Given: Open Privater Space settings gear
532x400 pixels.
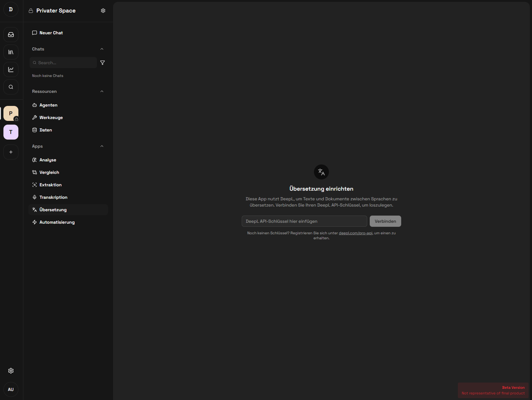Looking at the screenshot, I should [x=103, y=11].
